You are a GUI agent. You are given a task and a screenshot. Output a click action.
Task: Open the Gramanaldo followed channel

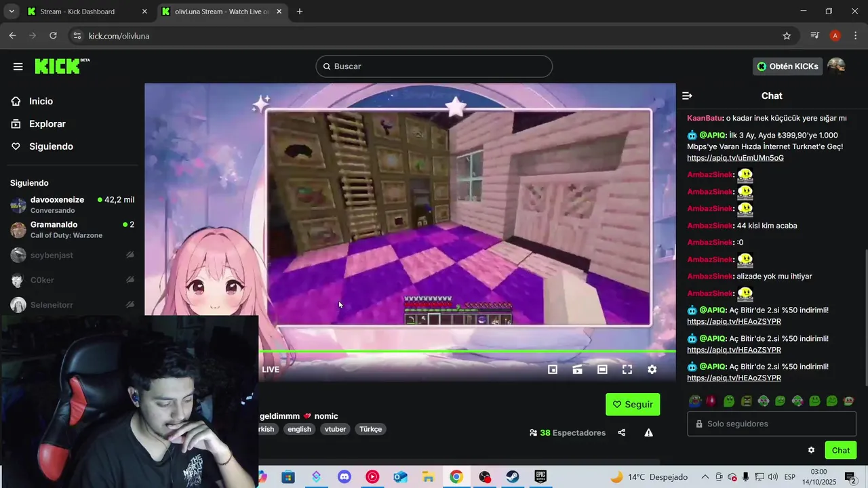point(72,230)
